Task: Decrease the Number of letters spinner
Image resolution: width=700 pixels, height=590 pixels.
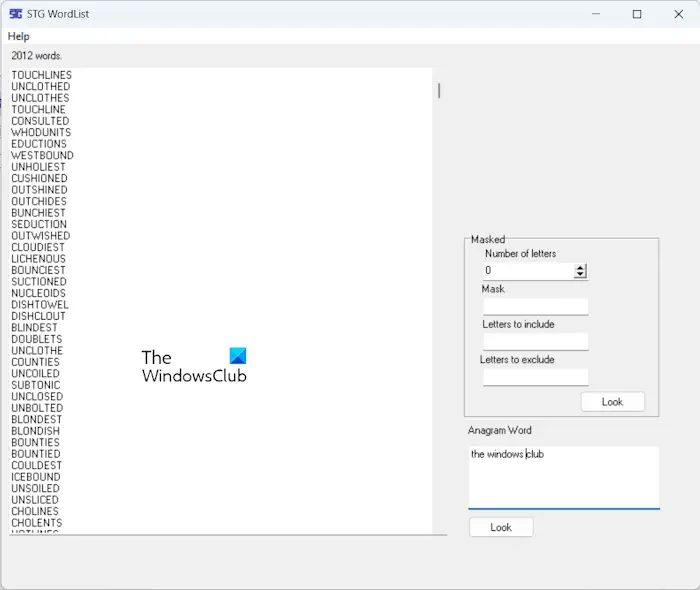Action: [x=580, y=274]
